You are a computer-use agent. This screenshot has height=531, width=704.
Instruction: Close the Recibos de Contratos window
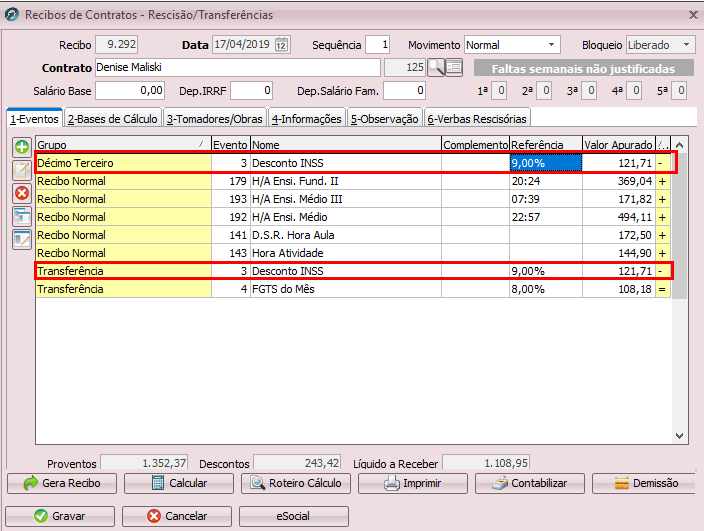click(693, 15)
